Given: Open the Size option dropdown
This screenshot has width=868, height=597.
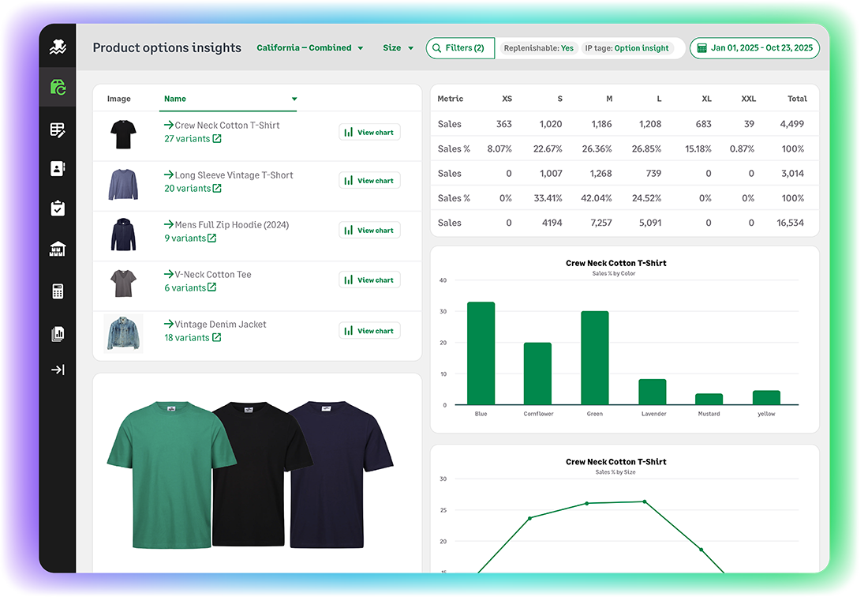Looking at the screenshot, I should 398,48.
